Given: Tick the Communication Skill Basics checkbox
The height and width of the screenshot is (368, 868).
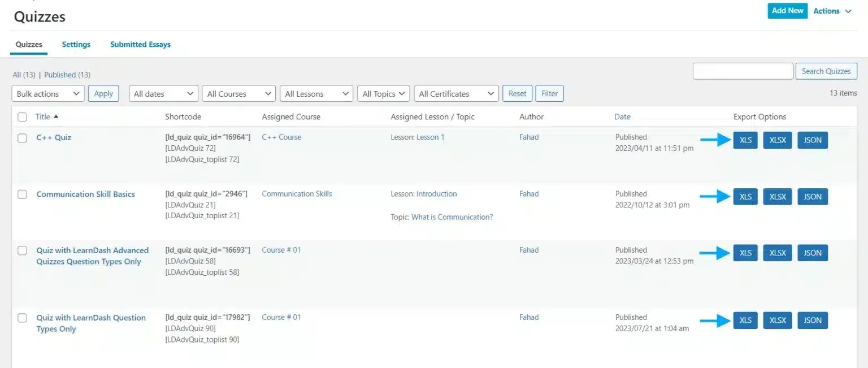Looking at the screenshot, I should 23,194.
